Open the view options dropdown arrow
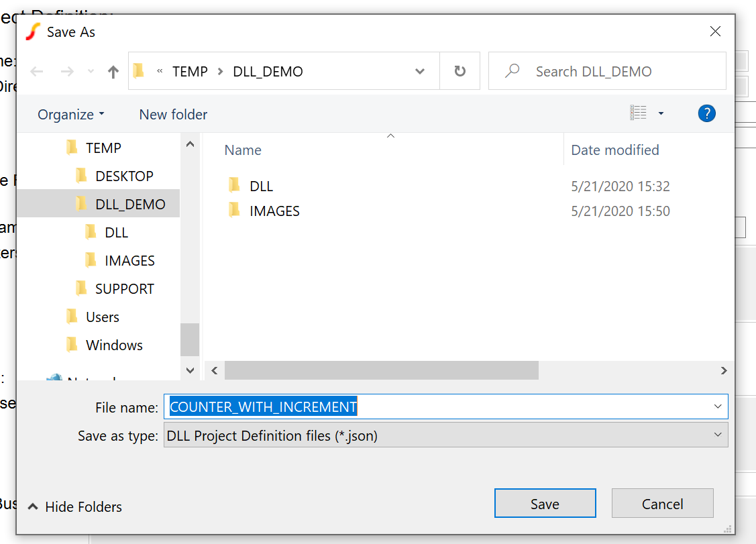This screenshot has height=544, width=756. coord(661,114)
